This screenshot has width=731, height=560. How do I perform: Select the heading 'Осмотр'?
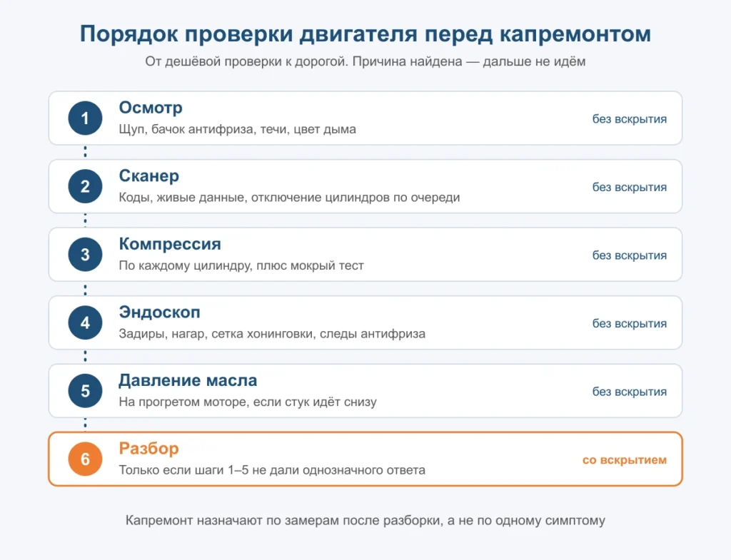pyautogui.click(x=151, y=108)
